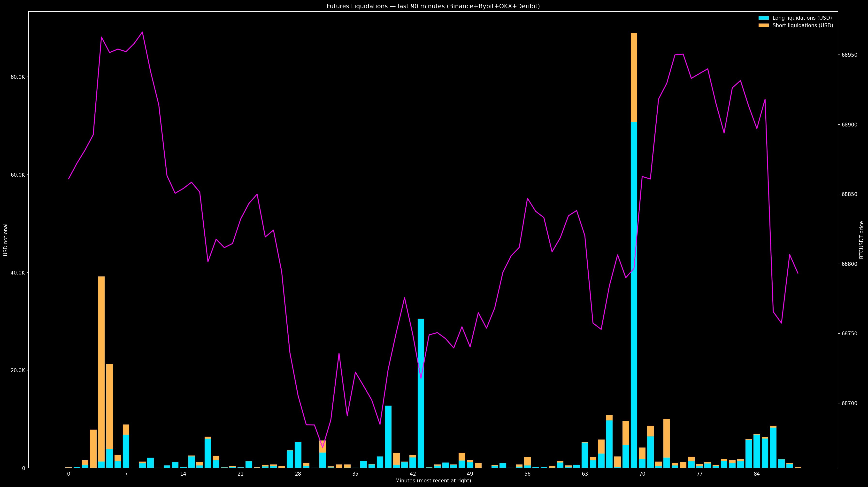Click the Short liquidations (USD) legend label
Viewport: 868px width, 487px height.
(x=803, y=25)
